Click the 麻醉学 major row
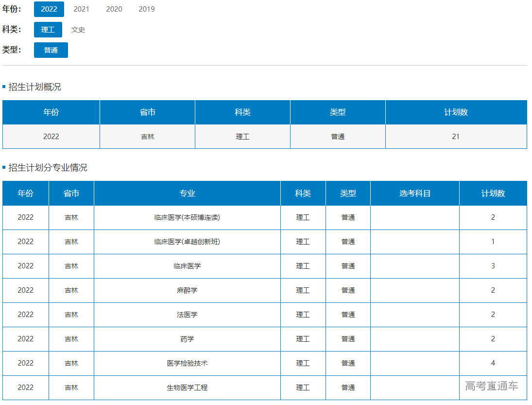 click(x=187, y=290)
